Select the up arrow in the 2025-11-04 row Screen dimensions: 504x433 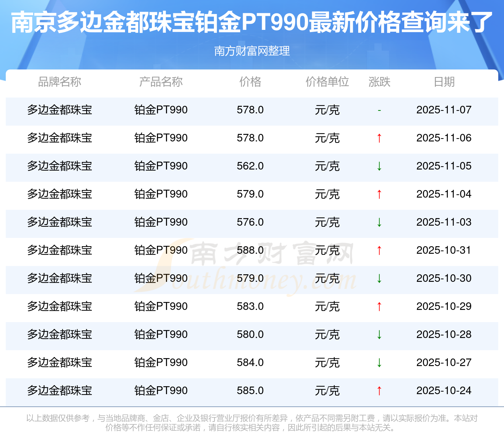pyautogui.click(x=379, y=194)
